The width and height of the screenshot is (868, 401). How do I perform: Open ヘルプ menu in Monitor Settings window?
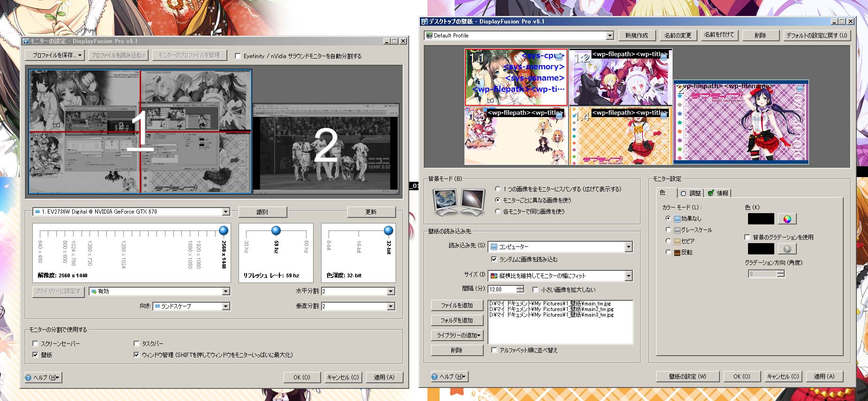coord(43,378)
